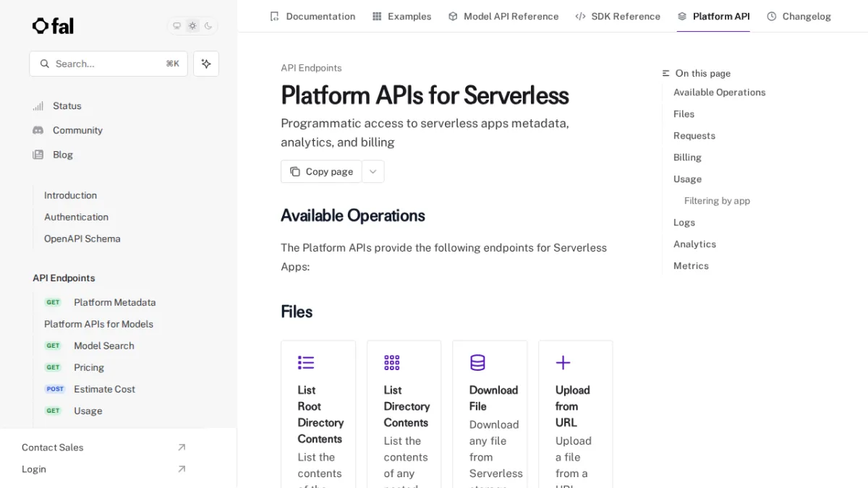Click the Copy page button
868x488 pixels.
321,171
